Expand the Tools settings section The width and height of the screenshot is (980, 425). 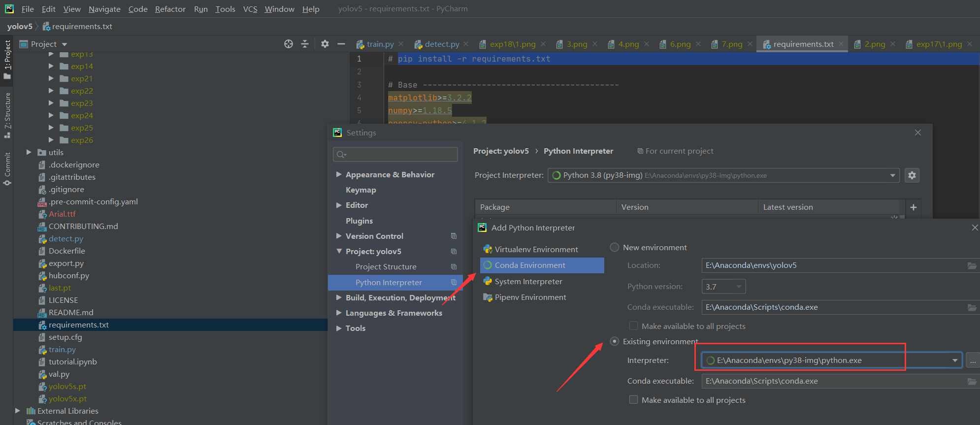coord(339,328)
